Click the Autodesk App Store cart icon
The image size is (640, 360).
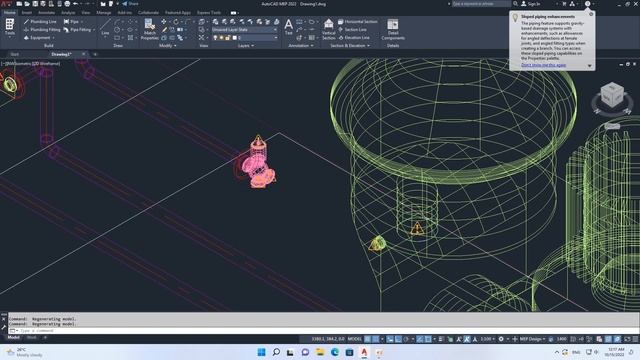coord(564,4)
